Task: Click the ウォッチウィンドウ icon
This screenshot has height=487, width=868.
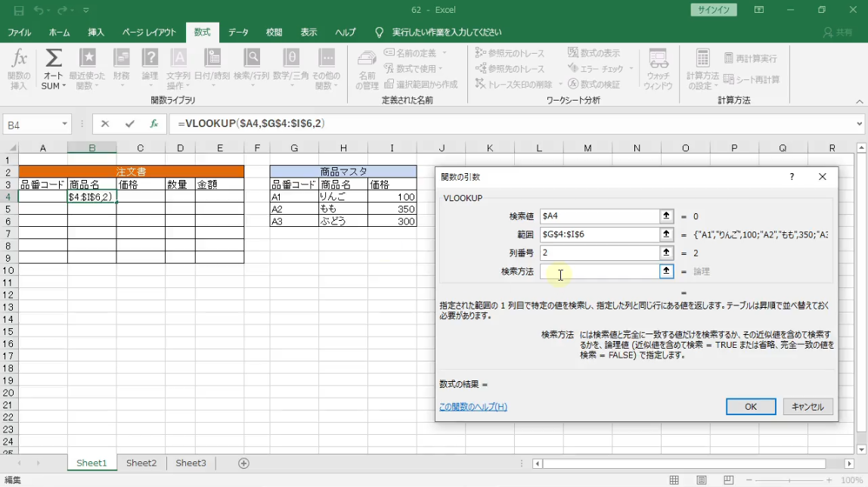Action: click(x=658, y=67)
